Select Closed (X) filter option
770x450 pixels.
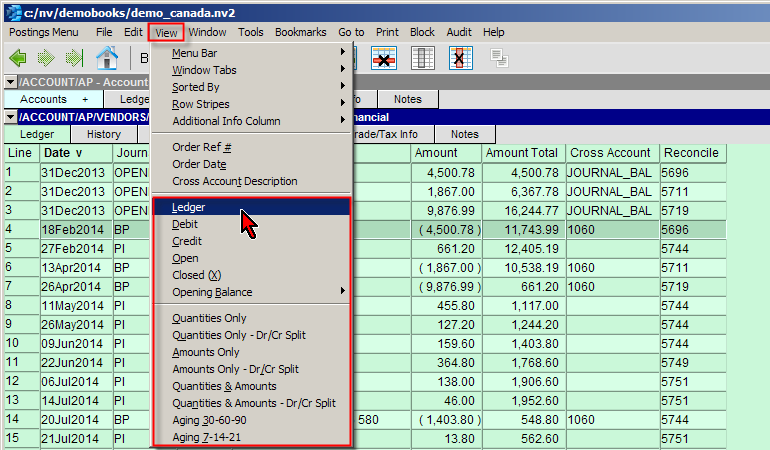(196, 275)
